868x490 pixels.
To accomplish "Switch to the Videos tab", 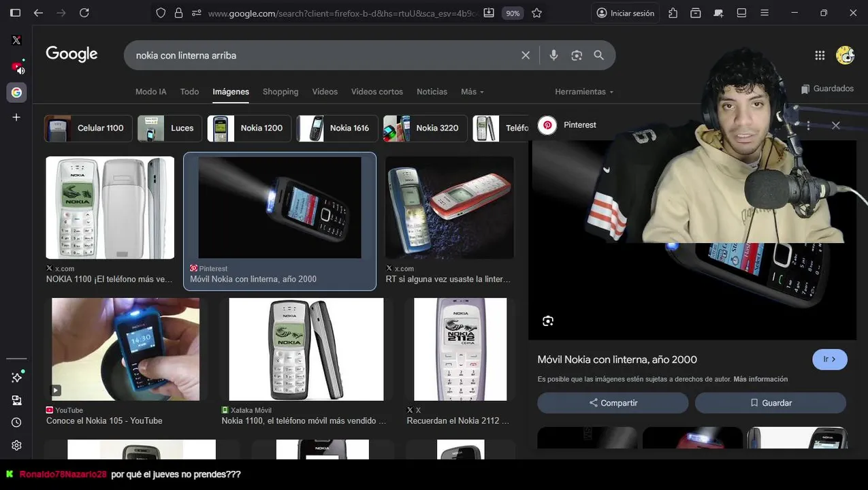I will (325, 91).
